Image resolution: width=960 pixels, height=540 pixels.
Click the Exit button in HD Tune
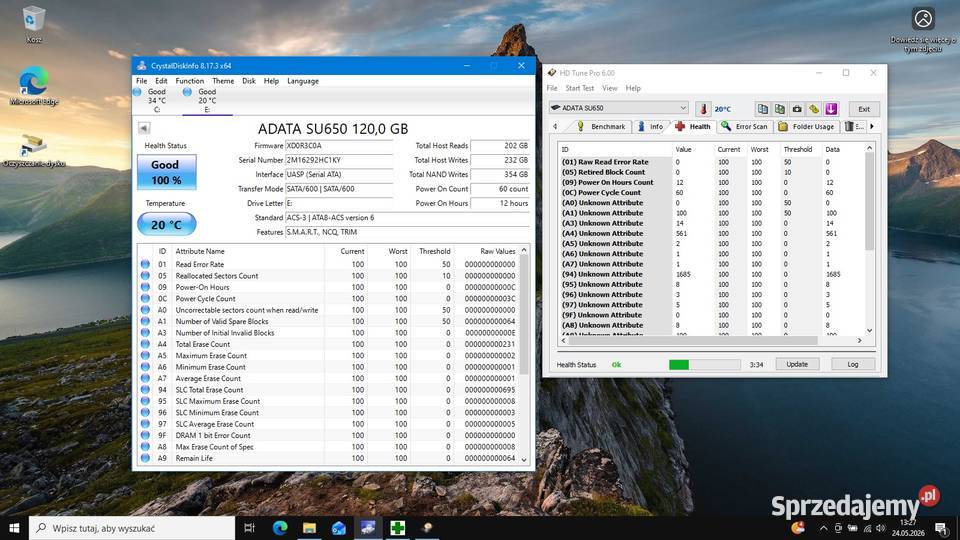(x=864, y=109)
